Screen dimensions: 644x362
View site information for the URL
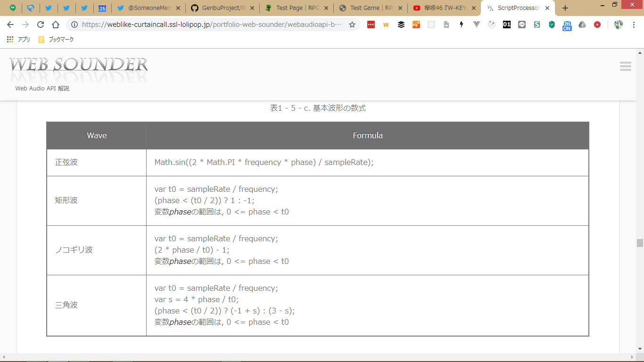74,25
